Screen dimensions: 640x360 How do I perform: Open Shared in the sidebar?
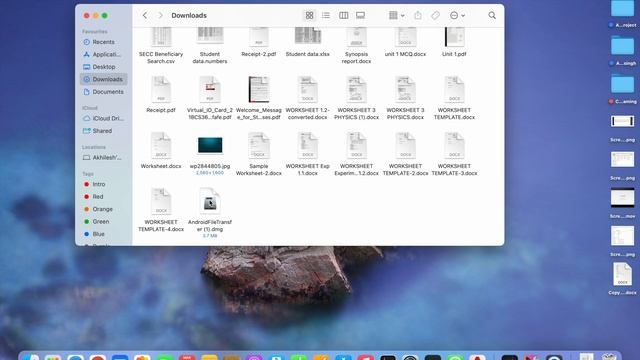pos(104,131)
